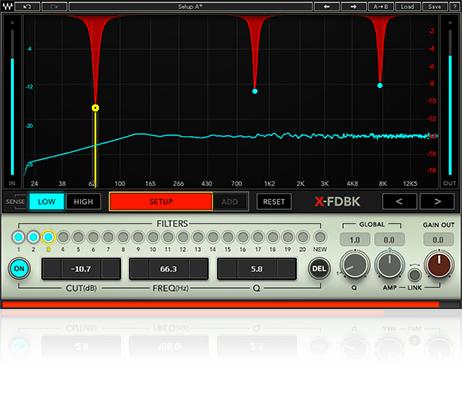
Task: Select the LOW sense option
Action: pyautogui.click(x=47, y=202)
